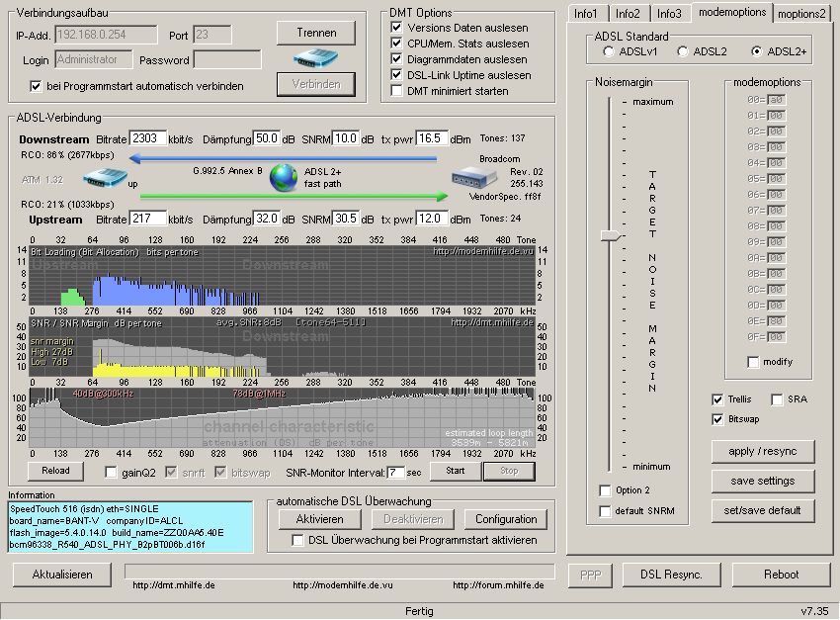Click apply / resync button

pos(763,451)
